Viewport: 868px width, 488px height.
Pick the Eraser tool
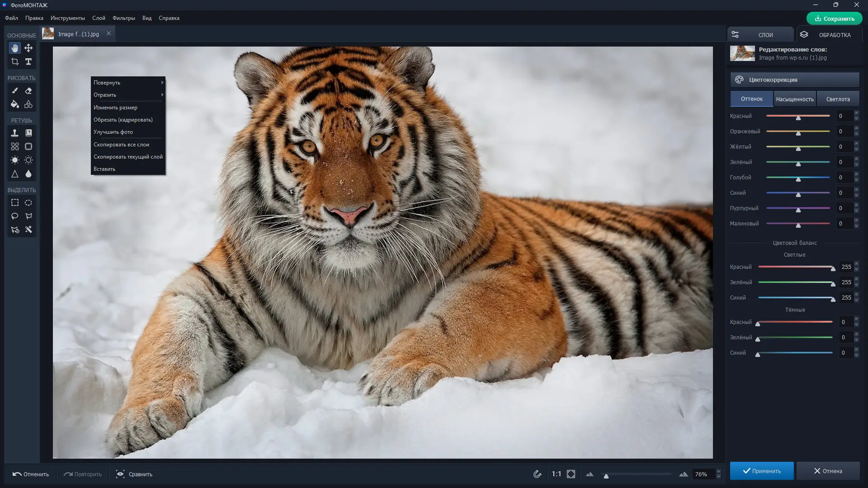[x=28, y=91]
